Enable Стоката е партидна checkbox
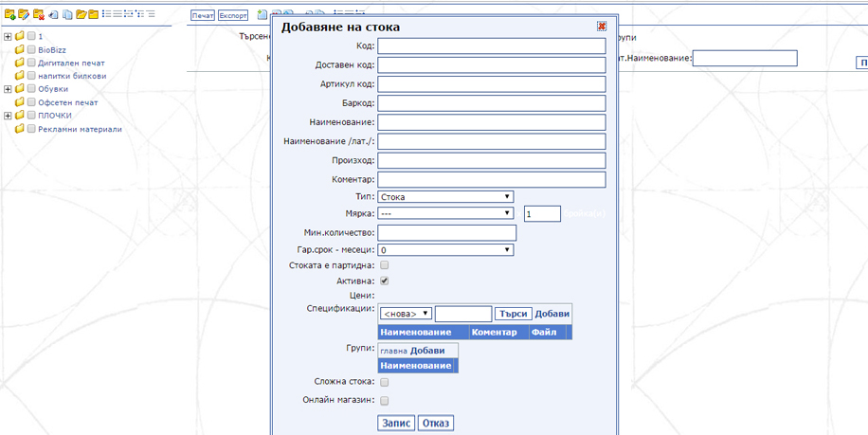The width and height of the screenshot is (868, 435). tap(384, 265)
